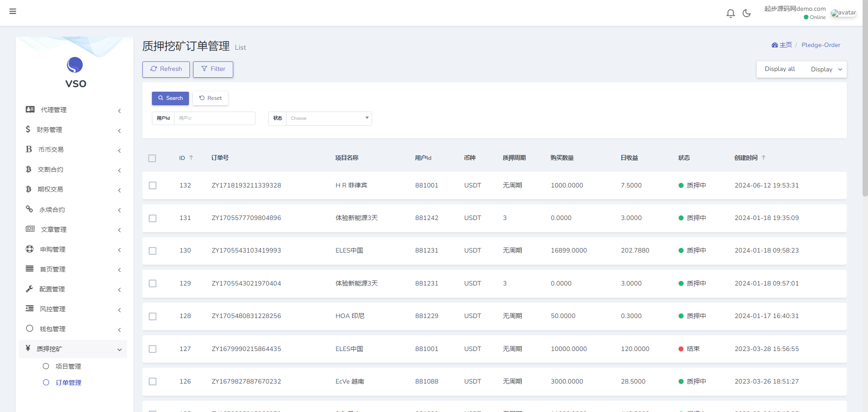The width and height of the screenshot is (868, 412).
Task: Open the Display columns dropdown
Action: [826, 70]
